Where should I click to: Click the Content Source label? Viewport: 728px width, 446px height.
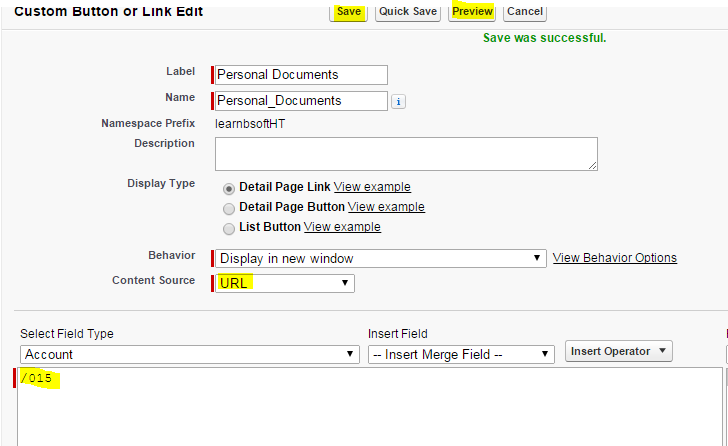[153, 280]
